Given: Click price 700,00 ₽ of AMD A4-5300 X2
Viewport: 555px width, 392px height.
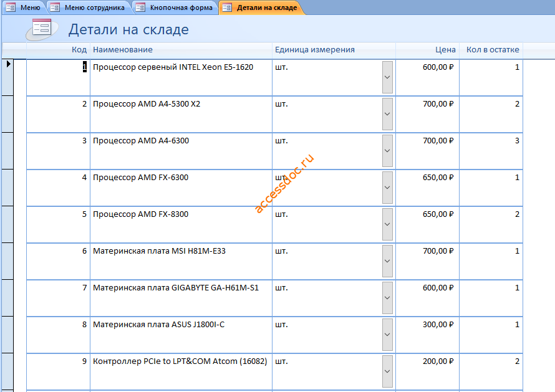Looking at the screenshot, I should (427, 114).
